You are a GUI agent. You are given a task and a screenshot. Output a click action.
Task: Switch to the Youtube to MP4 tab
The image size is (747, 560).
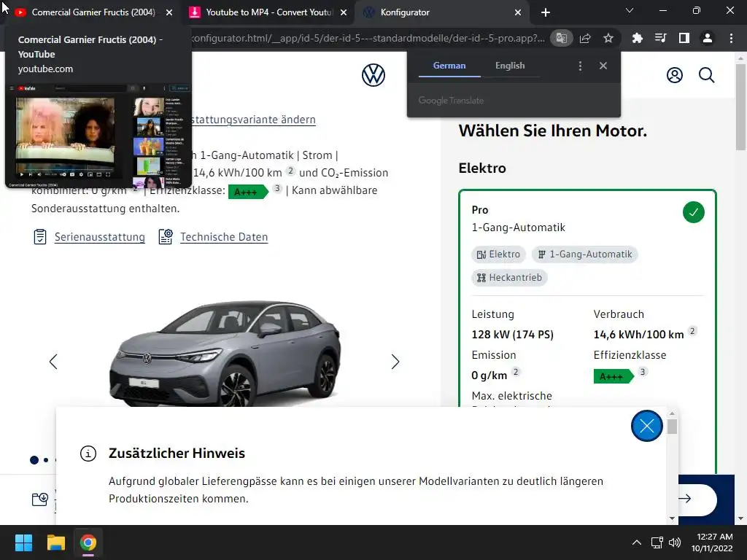click(269, 12)
